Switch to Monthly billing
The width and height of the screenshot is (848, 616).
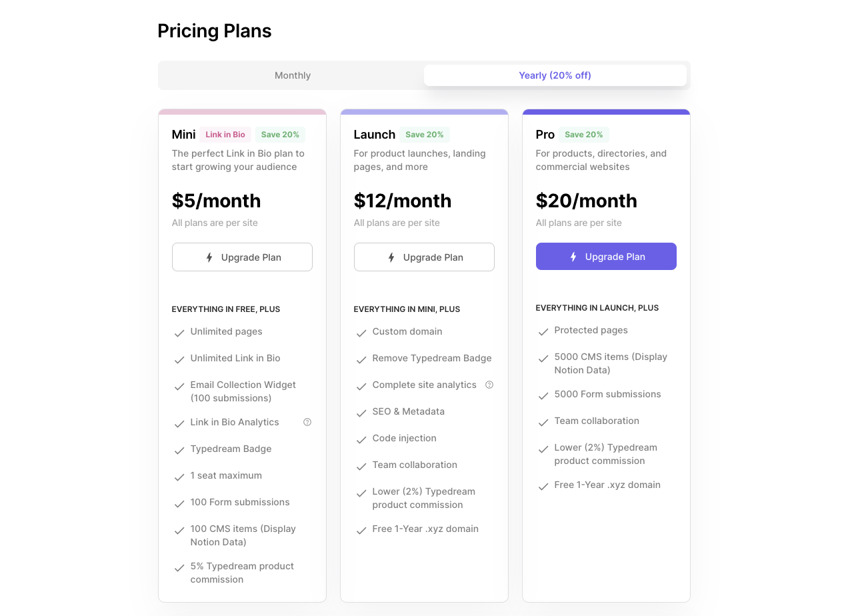pyautogui.click(x=293, y=75)
